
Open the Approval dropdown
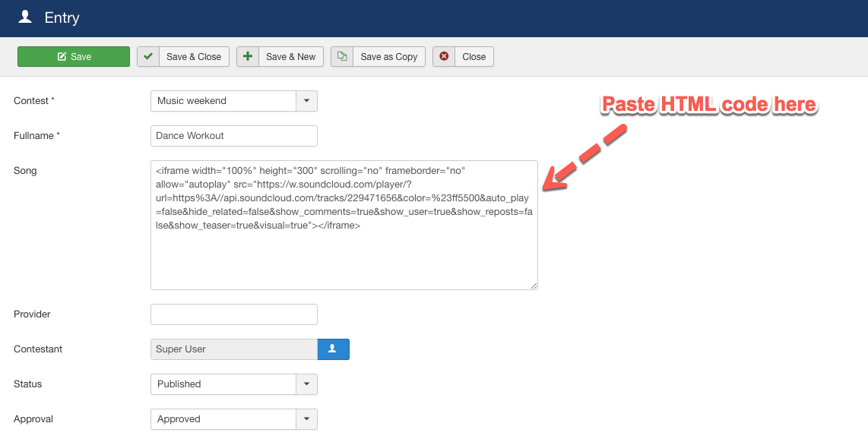306,419
